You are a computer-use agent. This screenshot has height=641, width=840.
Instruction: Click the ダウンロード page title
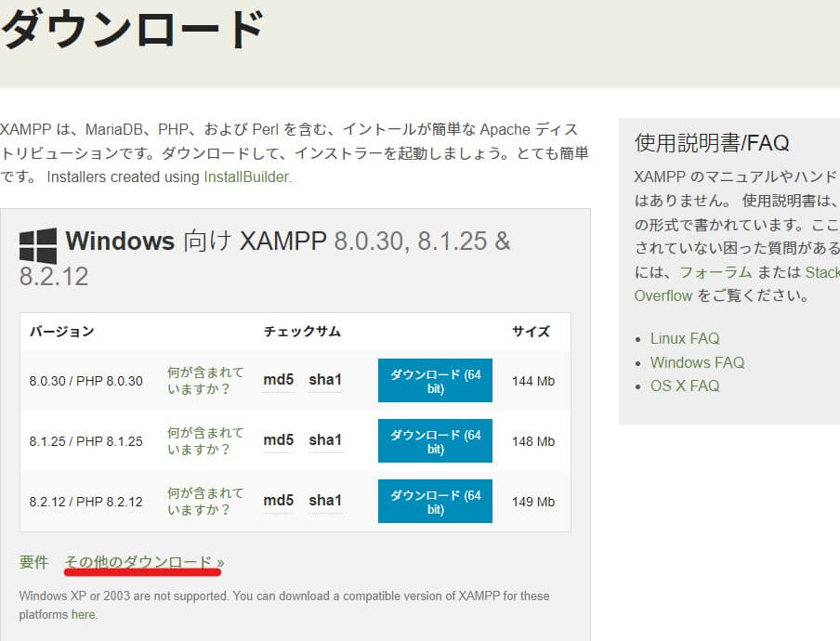[132, 29]
